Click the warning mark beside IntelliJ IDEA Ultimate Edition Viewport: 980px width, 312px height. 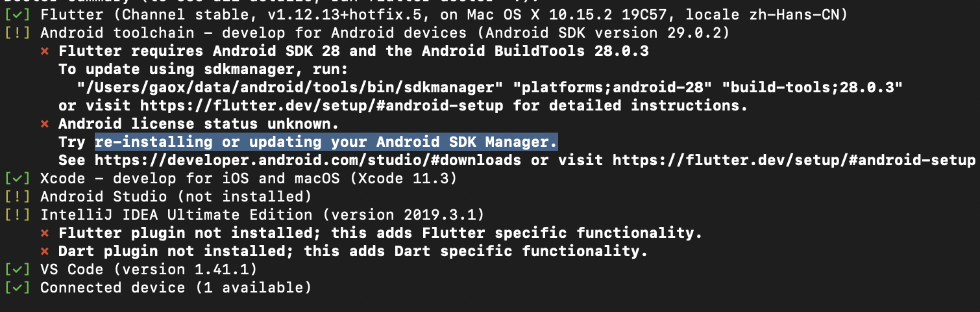[17, 214]
